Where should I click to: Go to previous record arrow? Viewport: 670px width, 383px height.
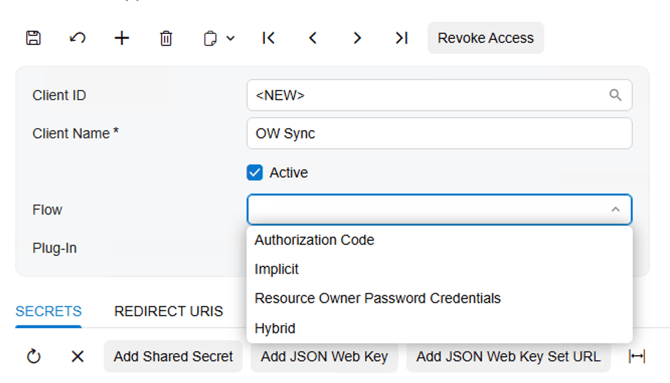click(313, 38)
